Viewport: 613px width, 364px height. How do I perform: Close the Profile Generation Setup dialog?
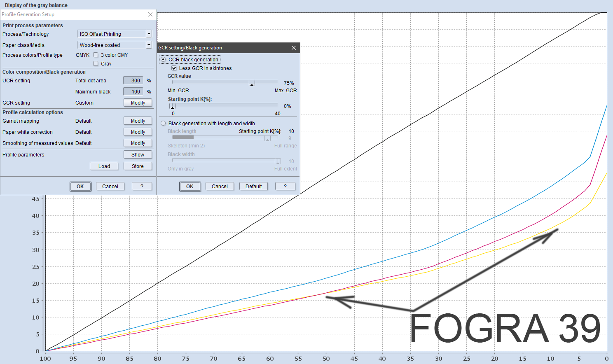[150, 14]
